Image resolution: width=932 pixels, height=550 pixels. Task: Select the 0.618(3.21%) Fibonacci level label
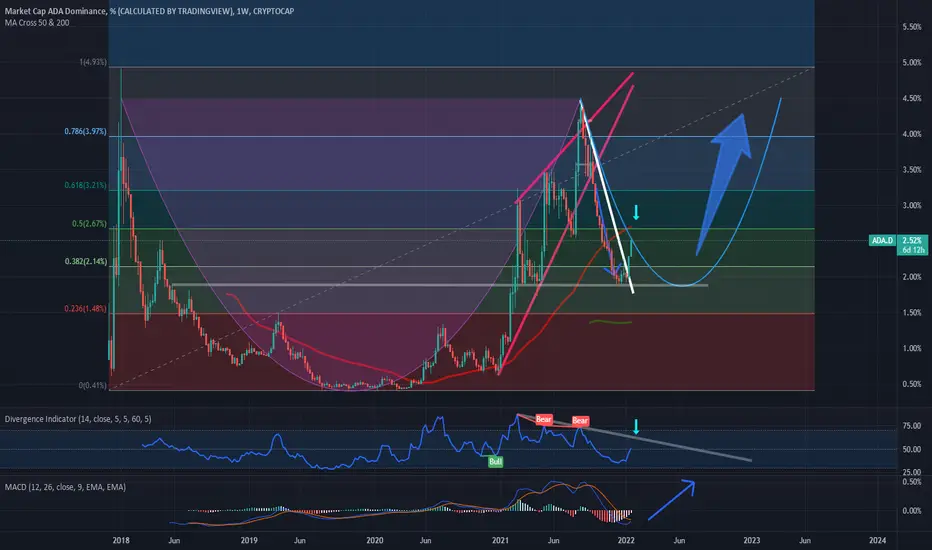pos(86,186)
